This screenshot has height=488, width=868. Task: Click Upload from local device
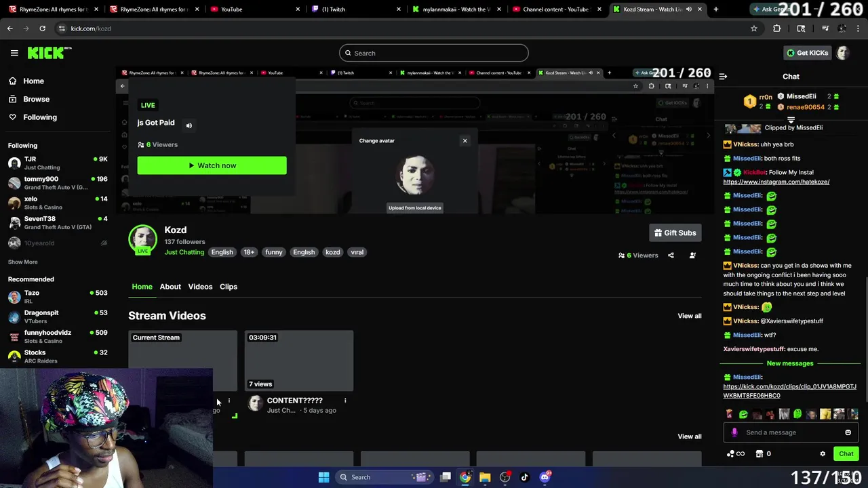[x=415, y=208]
